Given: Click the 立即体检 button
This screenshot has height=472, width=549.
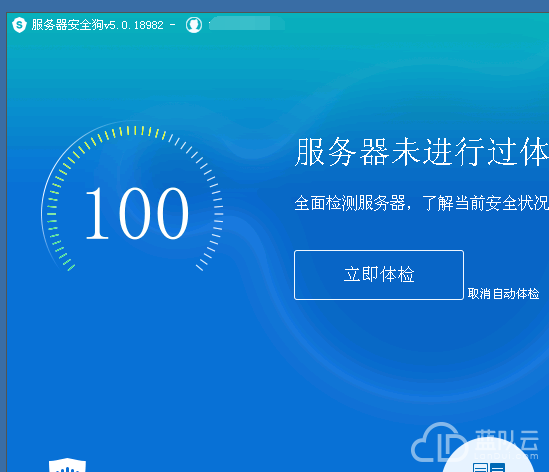Looking at the screenshot, I should 379,275.
